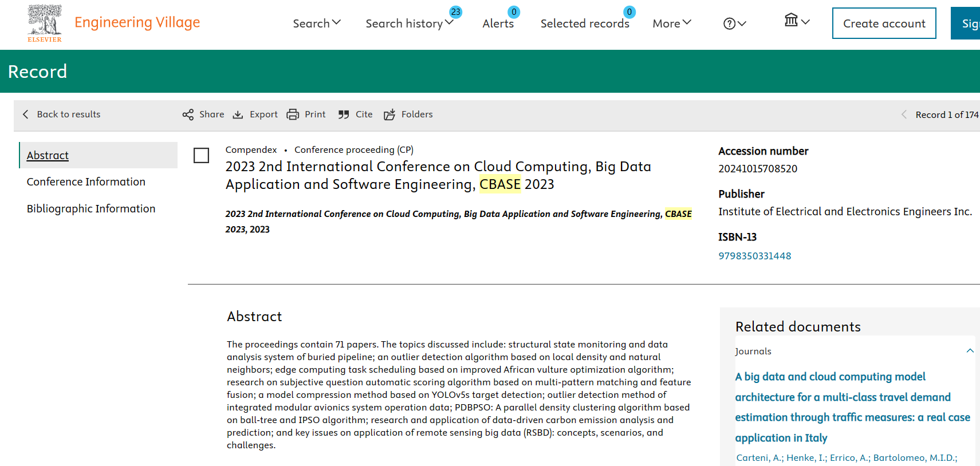Click the Share icon

[188, 114]
